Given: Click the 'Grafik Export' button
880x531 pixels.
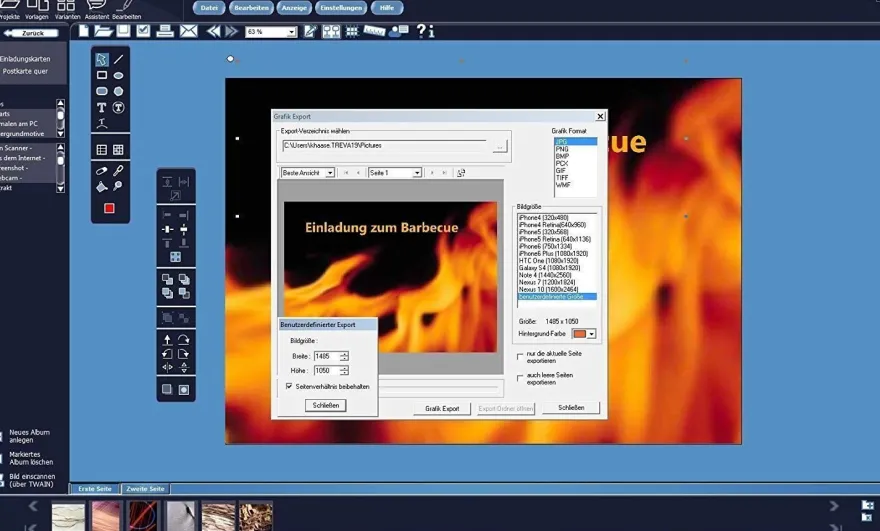Looking at the screenshot, I should (442, 409).
